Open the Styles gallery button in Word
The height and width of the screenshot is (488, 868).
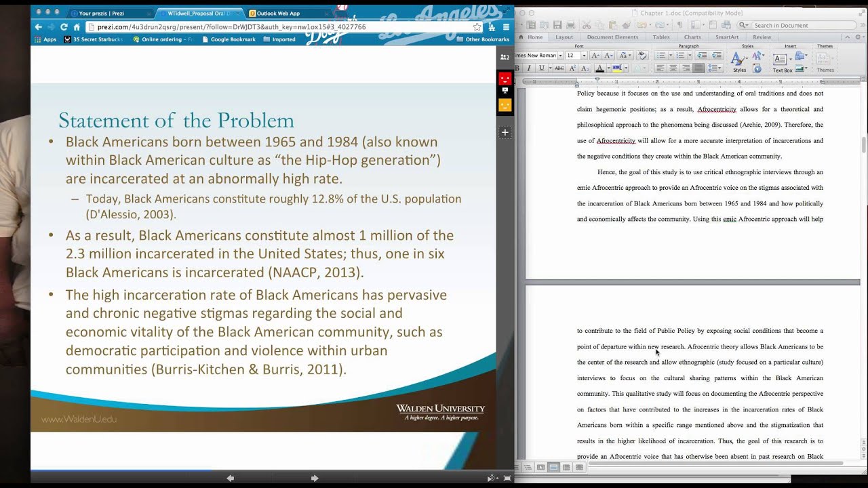tap(739, 62)
